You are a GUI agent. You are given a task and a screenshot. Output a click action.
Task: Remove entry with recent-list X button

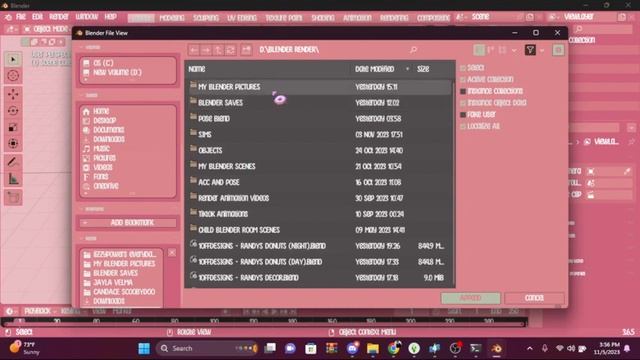point(172,253)
